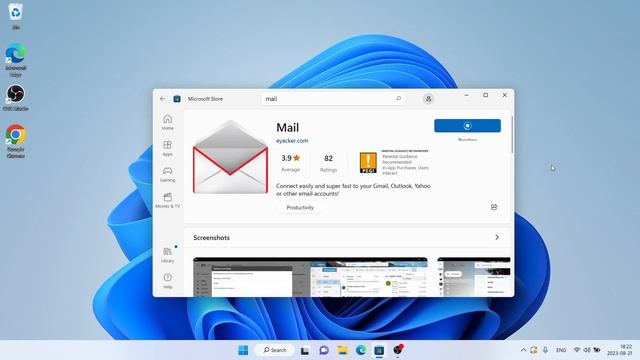Image resolution: width=640 pixels, height=360 pixels.
Task: Minimize the Microsoft Store window
Action: (467, 95)
